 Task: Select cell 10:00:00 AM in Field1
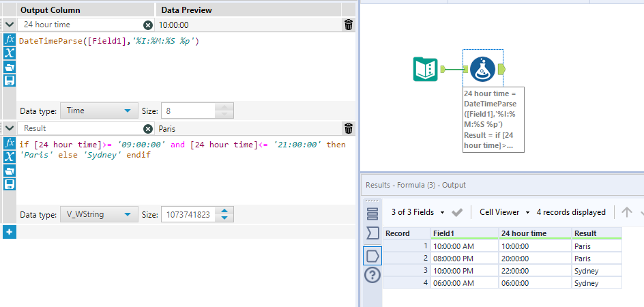[465, 246]
